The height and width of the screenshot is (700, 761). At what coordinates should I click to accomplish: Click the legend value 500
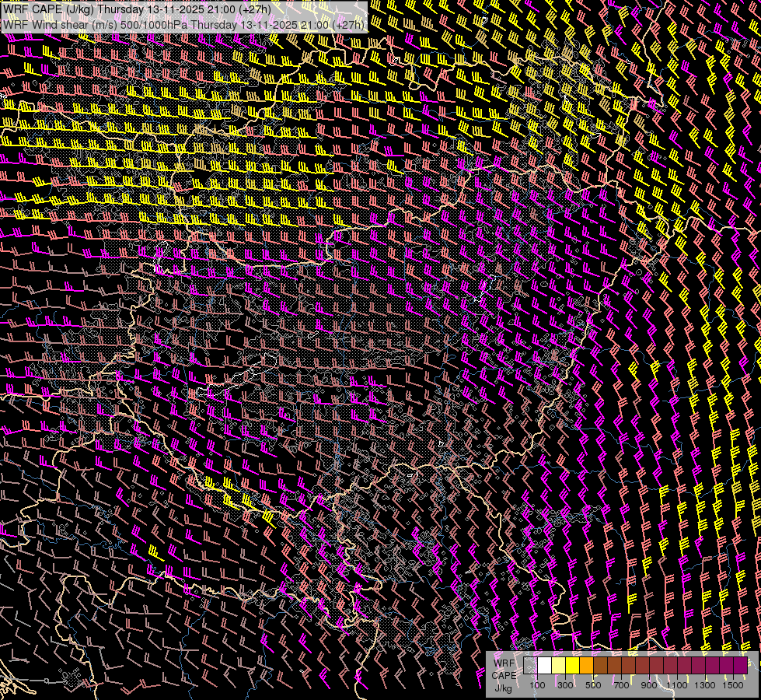tap(593, 685)
